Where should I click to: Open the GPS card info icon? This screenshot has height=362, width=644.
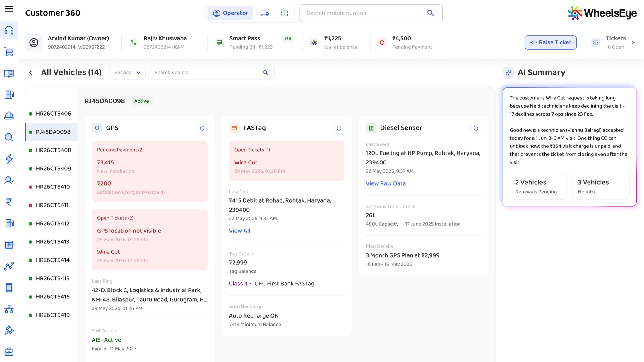(x=202, y=128)
